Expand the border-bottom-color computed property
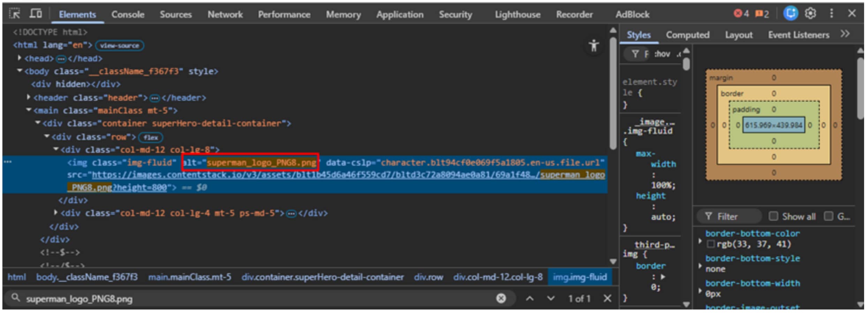The width and height of the screenshot is (868, 314). (x=700, y=240)
